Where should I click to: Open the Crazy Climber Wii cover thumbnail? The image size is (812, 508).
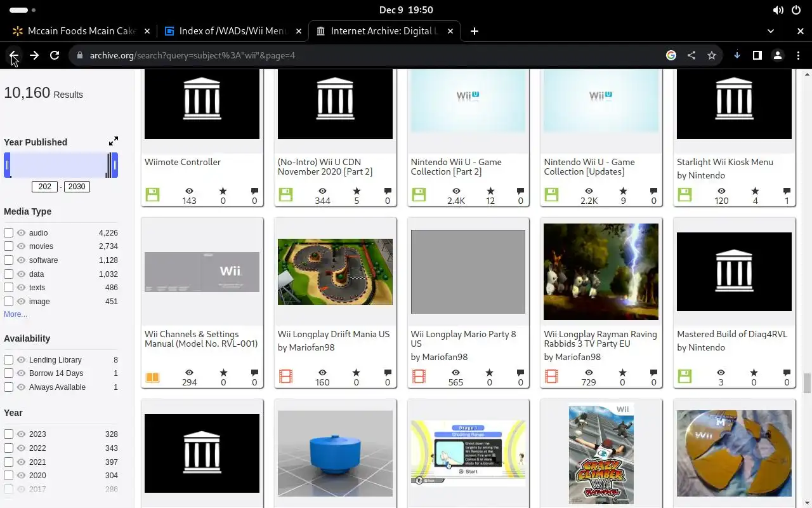point(601,454)
